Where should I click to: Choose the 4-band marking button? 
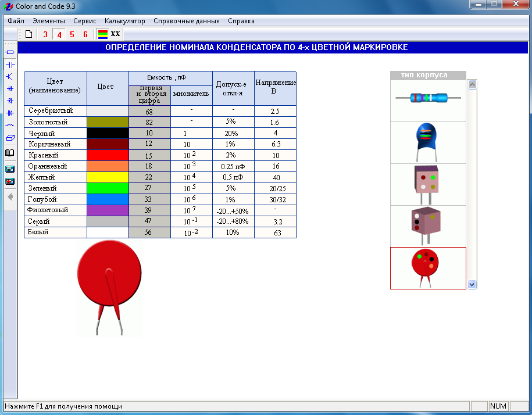point(59,34)
